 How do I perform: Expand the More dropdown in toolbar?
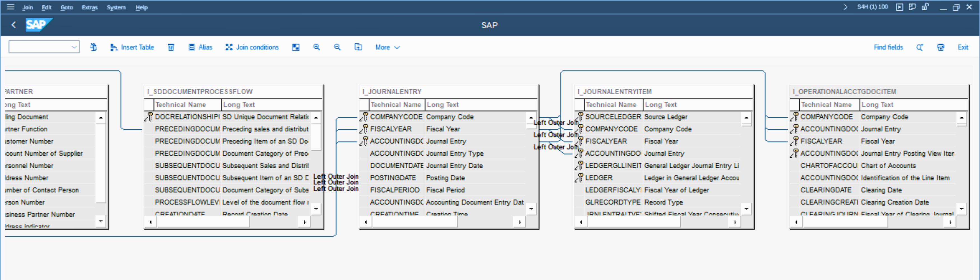[x=387, y=47]
